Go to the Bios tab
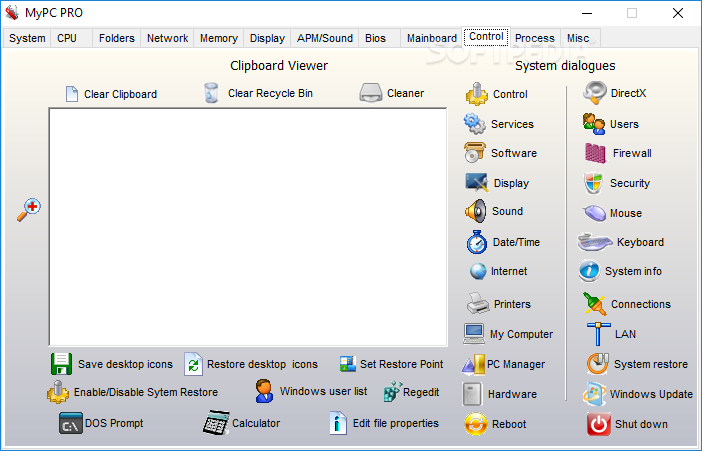 click(380, 38)
